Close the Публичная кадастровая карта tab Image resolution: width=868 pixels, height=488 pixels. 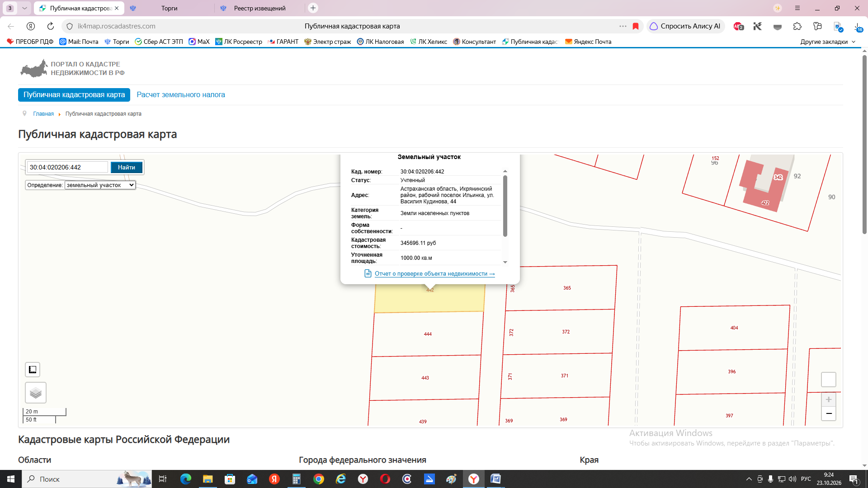[x=117, y=8]
